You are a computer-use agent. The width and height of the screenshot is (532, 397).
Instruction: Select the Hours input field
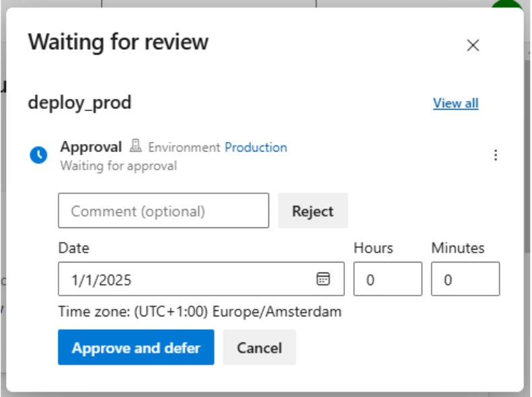click(387, 279)
